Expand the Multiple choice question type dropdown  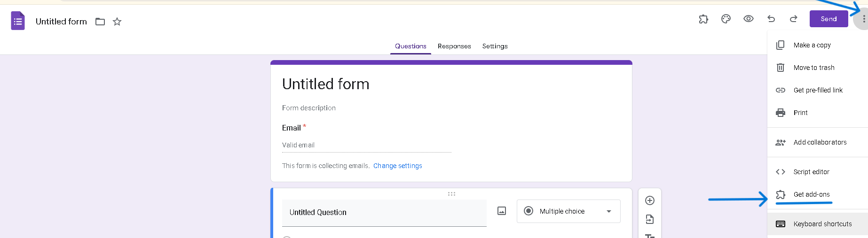tap(568, 211)
